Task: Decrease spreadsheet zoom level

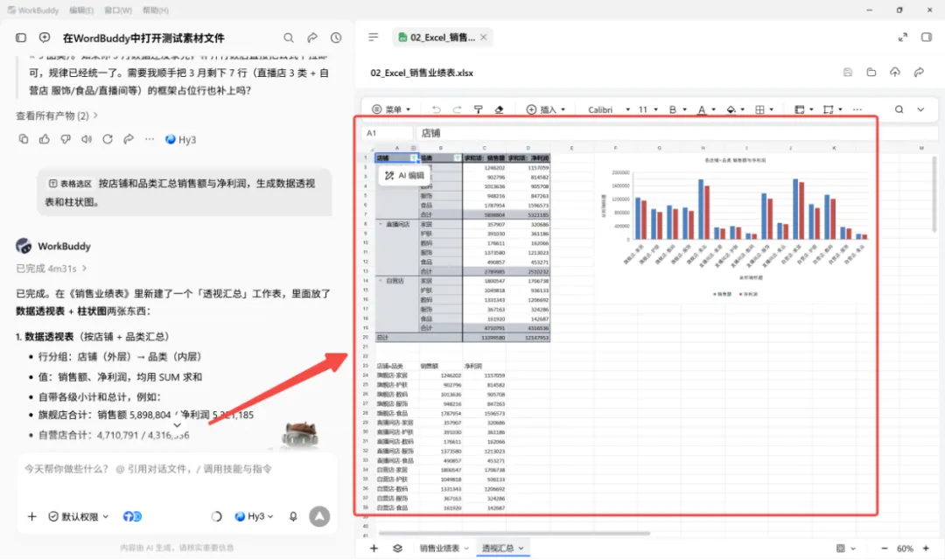Action: point(884,549)
